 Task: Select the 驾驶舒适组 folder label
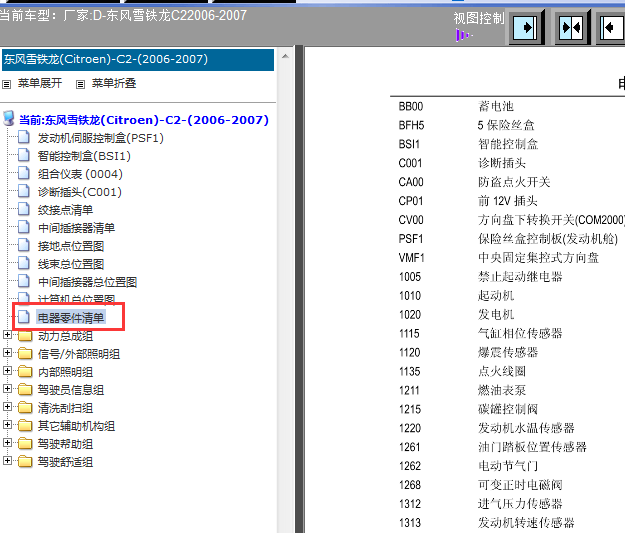tap(65, 462)
